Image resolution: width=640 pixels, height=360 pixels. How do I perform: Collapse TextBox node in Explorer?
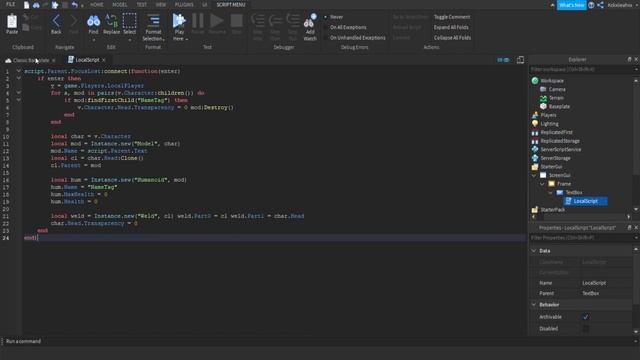point(551,193)
